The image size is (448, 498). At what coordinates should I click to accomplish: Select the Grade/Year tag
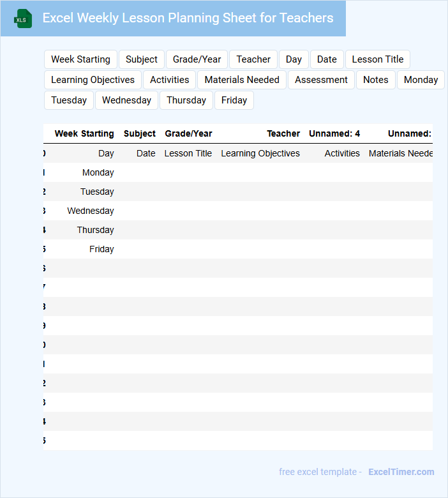click(x=197, y=59)
